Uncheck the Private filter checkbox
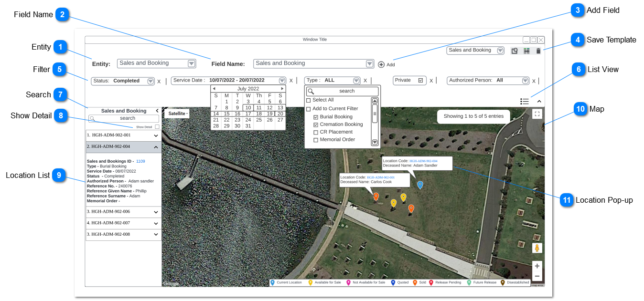 pyautogui.click(x=420, y=81)
